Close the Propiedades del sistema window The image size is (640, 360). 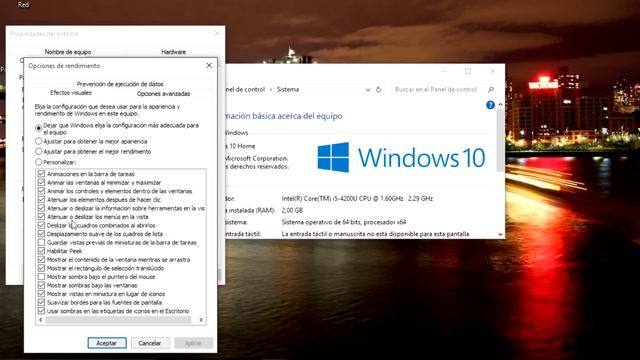pos(217,33)
